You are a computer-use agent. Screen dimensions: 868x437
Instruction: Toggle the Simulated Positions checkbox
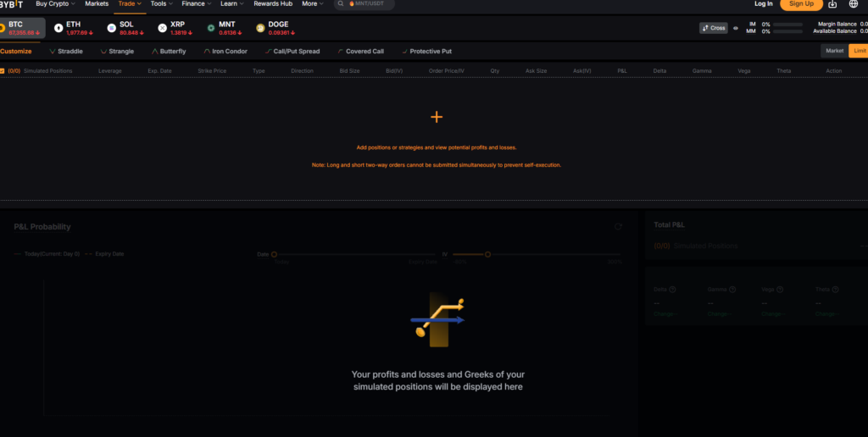tap(3, 71)
